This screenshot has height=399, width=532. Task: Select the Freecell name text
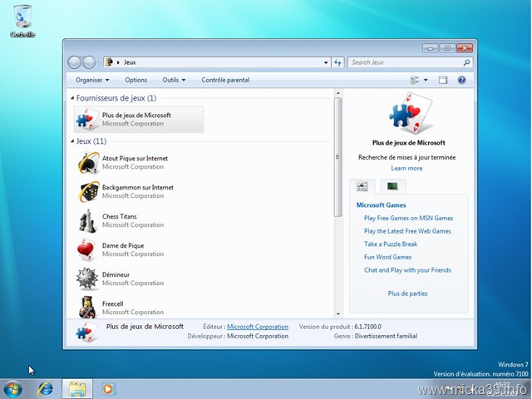(x=113, y=303)
